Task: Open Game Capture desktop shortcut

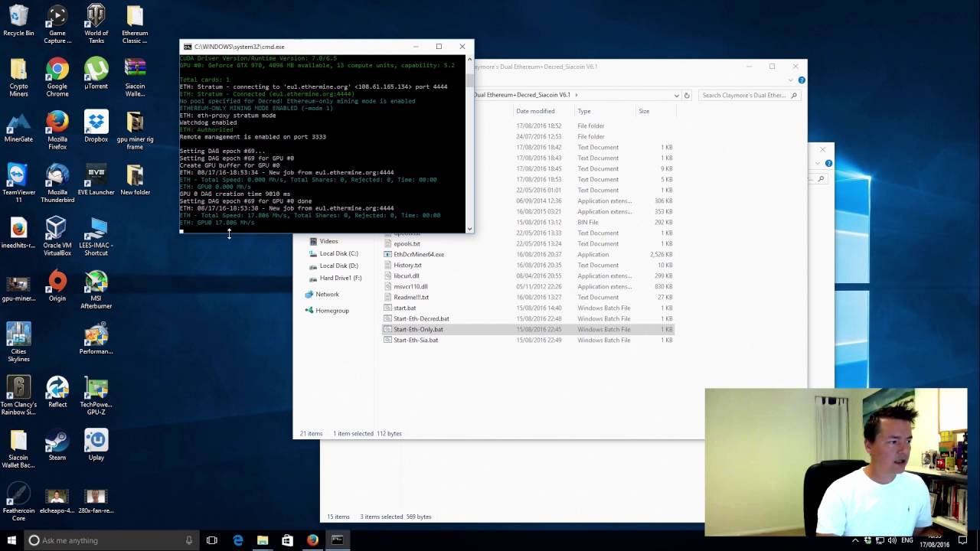Action: 57,24
